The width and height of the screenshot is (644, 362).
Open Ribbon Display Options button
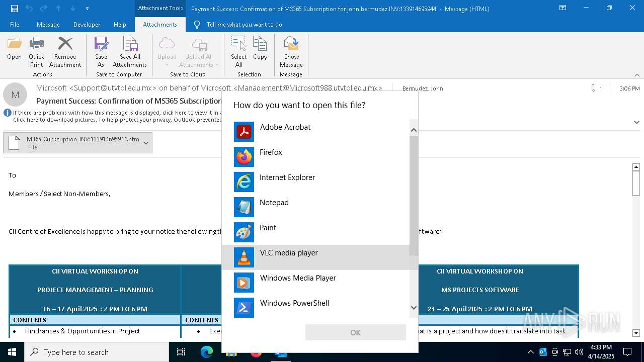coord(563,8)
